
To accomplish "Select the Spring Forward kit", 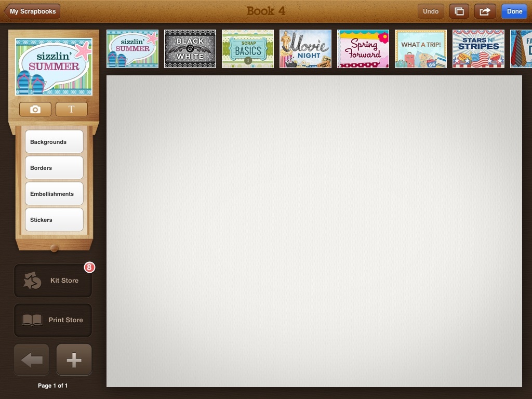I will [x=363, y=49].
